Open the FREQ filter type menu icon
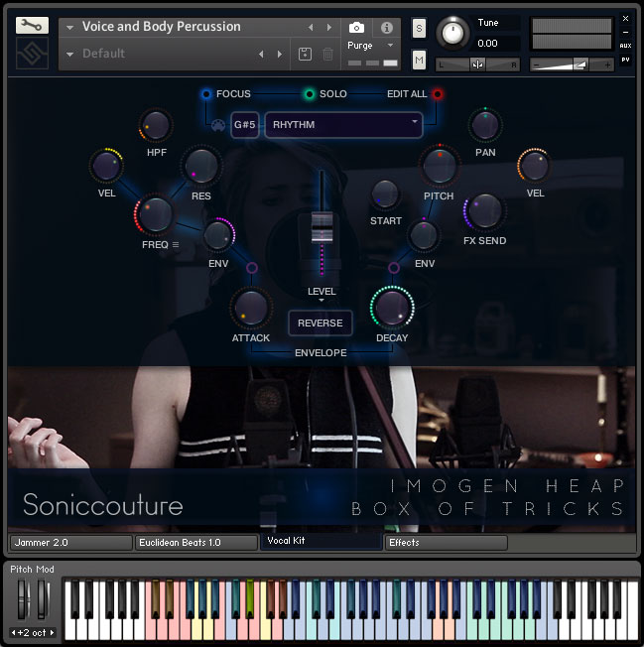The height and width of the screenshot is (647, 644). [176, 245]
